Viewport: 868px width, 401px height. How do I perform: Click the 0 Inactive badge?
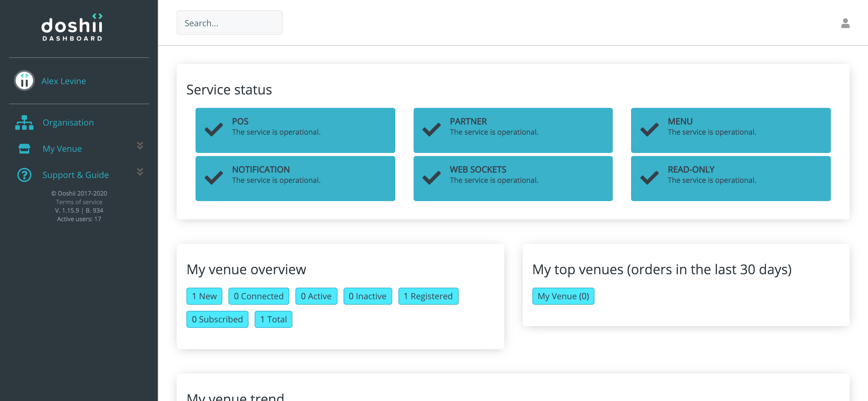(x=368, y=296)
